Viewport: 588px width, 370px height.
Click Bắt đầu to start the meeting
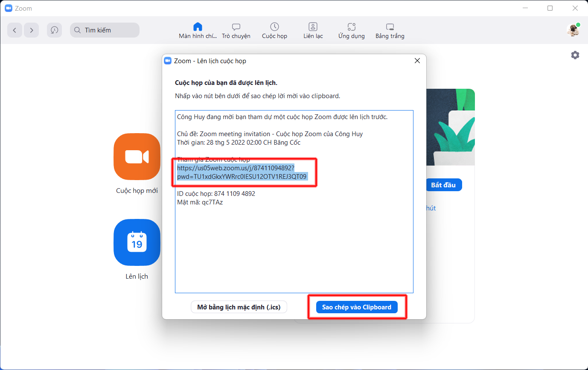(444, 185)
